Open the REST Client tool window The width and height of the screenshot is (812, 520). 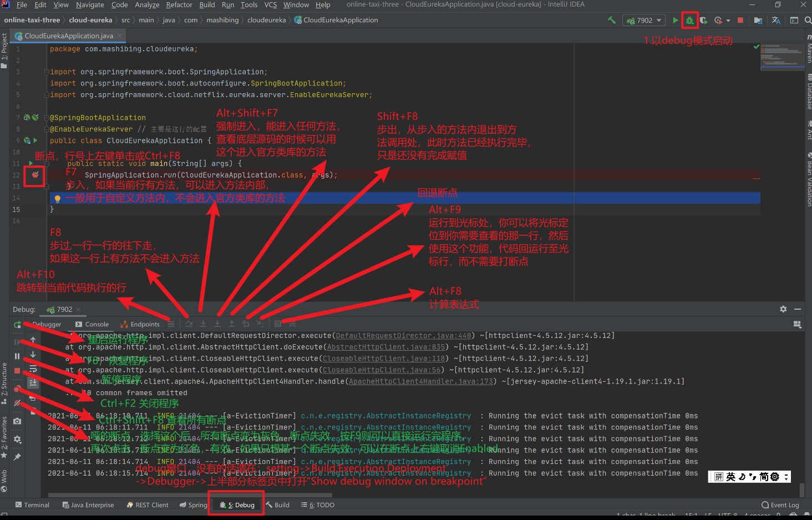click(148, 505)
